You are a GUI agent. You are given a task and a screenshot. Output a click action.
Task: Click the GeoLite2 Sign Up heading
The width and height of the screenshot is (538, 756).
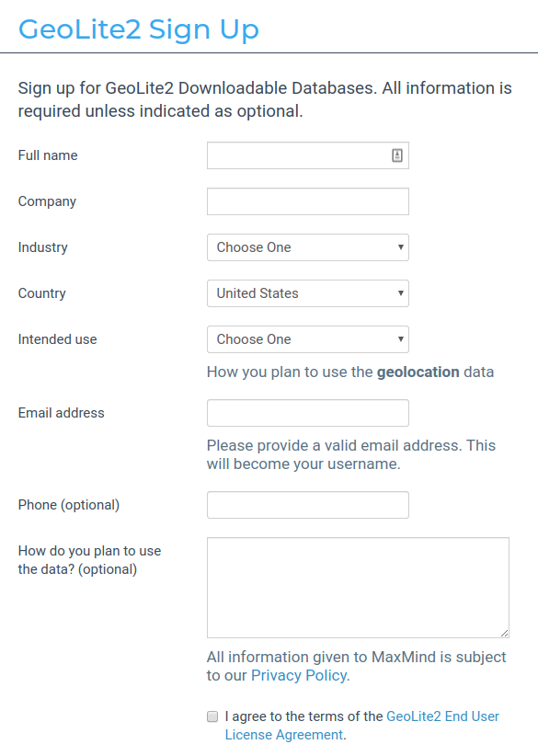pyautogui.click(x=138, y=29)
